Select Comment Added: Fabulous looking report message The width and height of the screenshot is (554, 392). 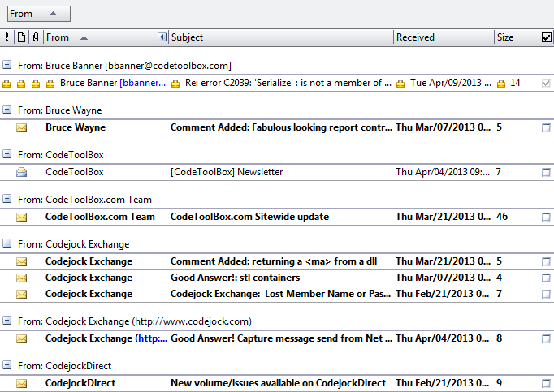281,127
